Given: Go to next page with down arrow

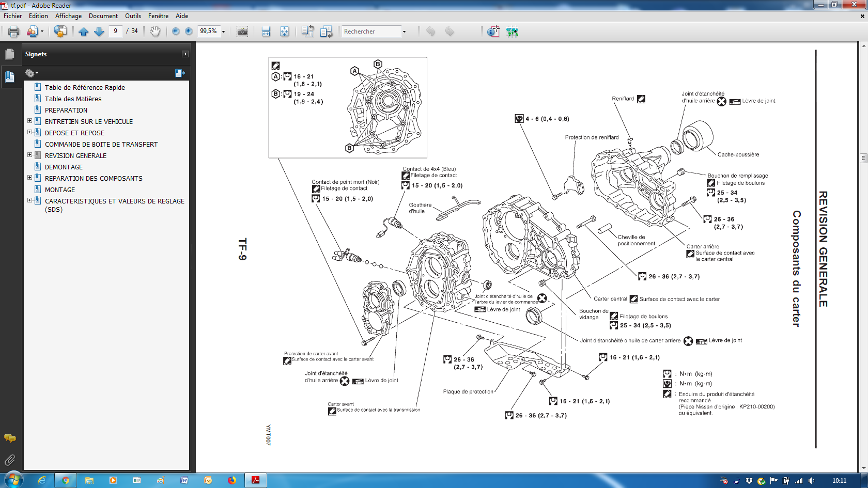Looking at the screenshot, I should pyautogui.click(x=99, y=32).
